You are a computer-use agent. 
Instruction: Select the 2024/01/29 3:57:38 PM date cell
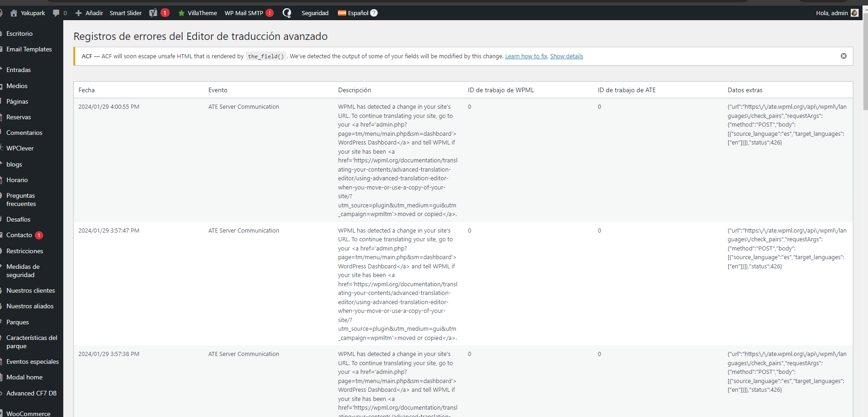tap(109, 354)
